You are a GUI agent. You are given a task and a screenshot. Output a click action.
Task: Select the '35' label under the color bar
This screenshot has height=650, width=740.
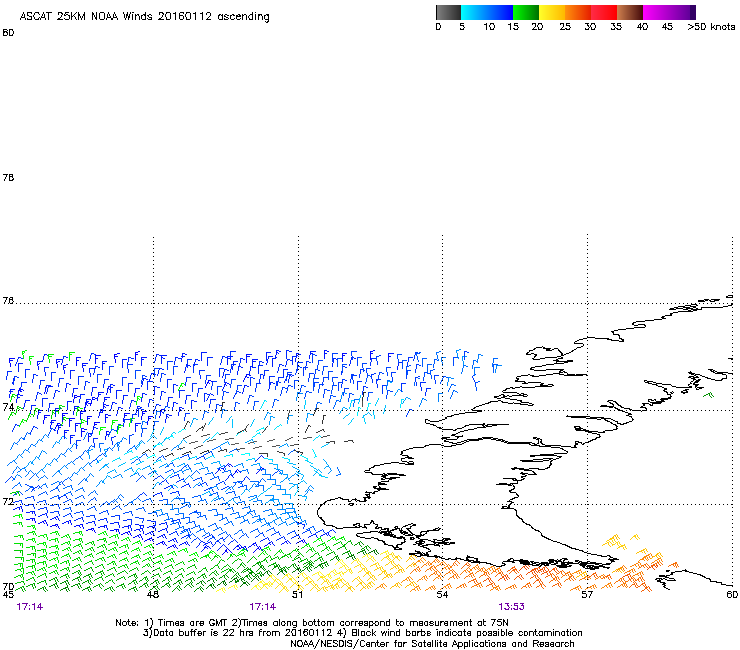616,27
